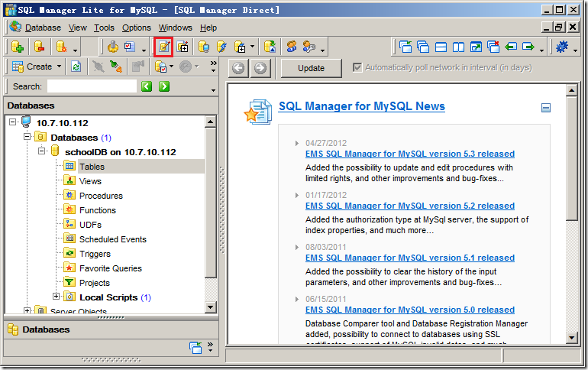Close all windows using the red X icon
588x370 pixels.
click(493, 47)
